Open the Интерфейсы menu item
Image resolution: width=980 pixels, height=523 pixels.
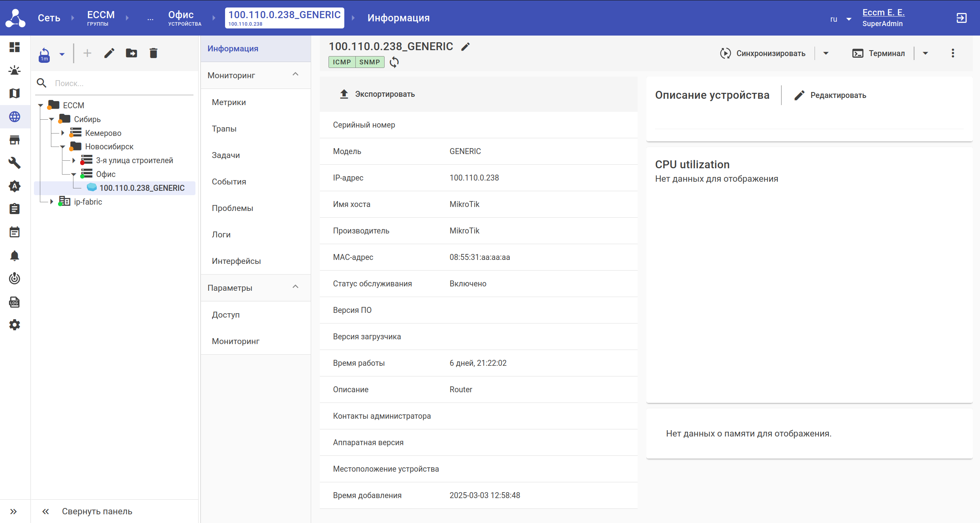coord(236,261)
